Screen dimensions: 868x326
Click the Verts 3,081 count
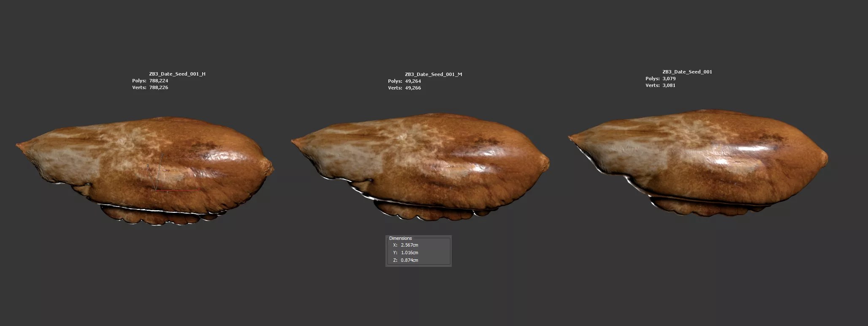[x=669, y=85]
